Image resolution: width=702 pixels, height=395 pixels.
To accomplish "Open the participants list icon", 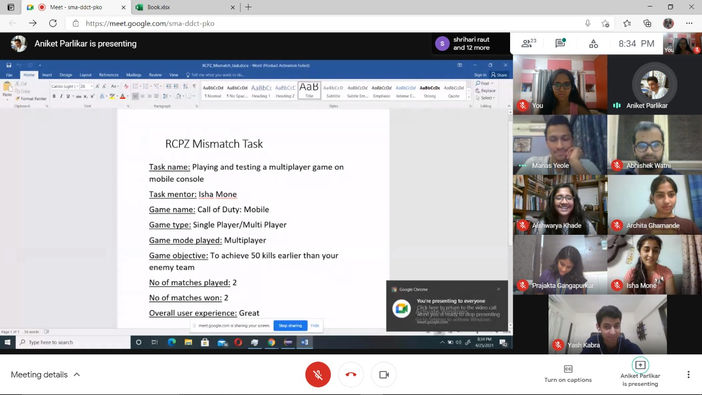I will click(x=528, y=43).
